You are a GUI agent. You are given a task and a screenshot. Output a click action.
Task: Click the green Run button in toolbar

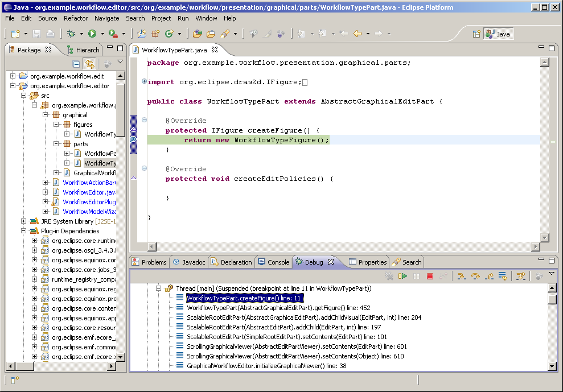click(92, 34)
